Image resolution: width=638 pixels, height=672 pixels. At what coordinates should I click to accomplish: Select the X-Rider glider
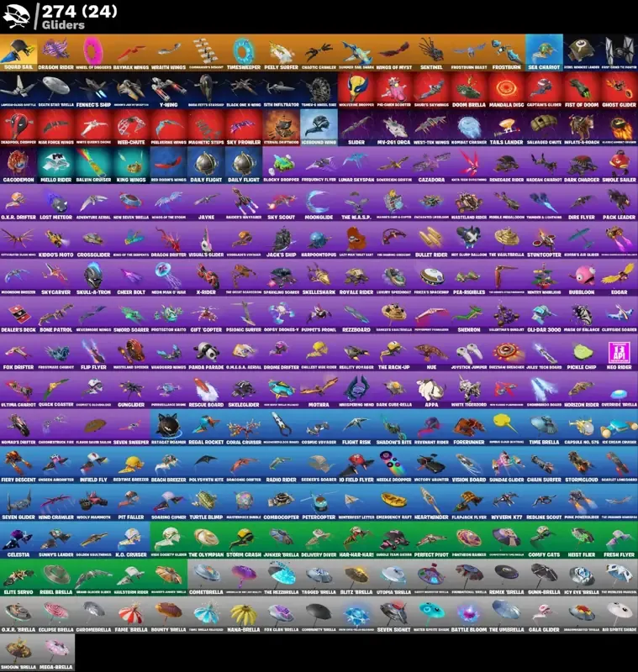point(206,277)
